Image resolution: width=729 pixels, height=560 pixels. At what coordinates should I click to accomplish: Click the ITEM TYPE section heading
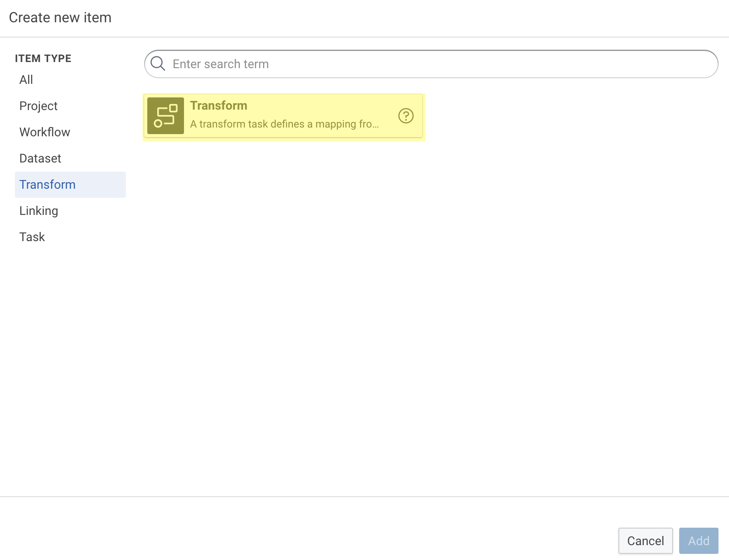pos(43,59)
